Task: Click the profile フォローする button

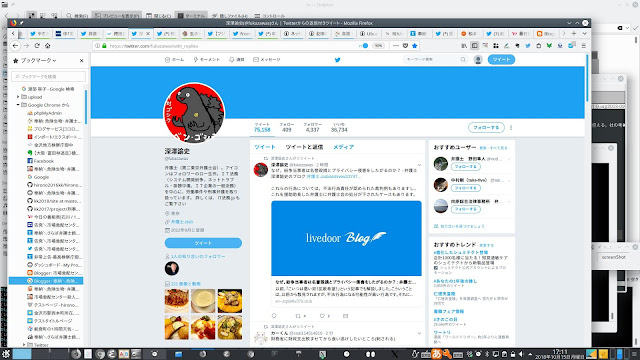Action: (x=486, y=127)
